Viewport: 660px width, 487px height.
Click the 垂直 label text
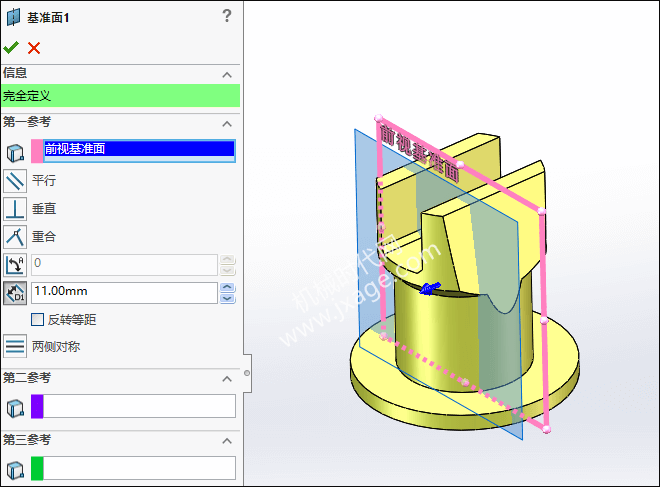tap(44, 209)
